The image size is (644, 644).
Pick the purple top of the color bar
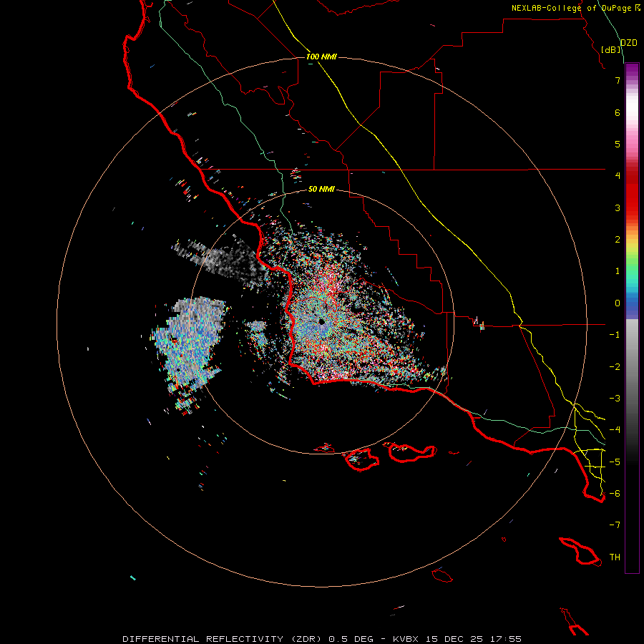pos(632,70)
